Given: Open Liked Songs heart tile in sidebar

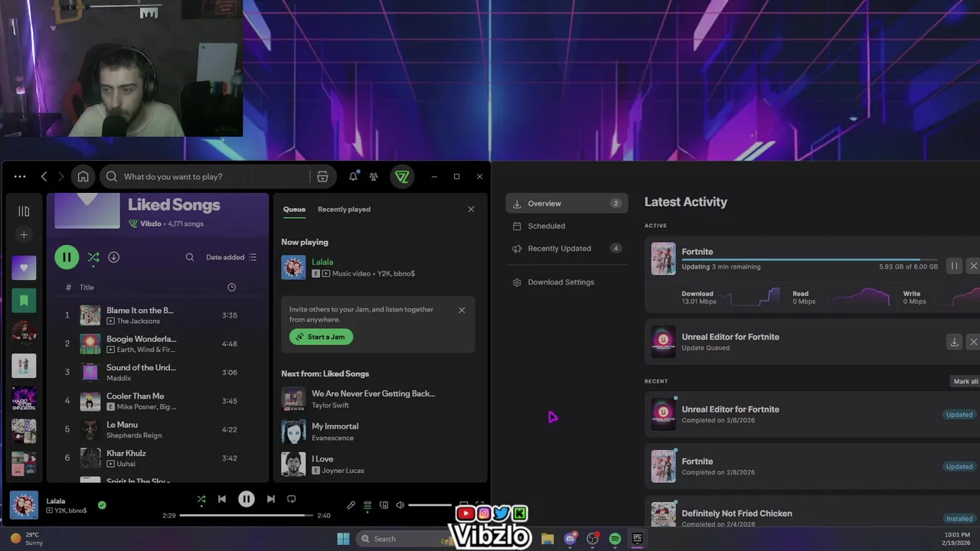Looking at the screenshot, I should tap(24, 268).
